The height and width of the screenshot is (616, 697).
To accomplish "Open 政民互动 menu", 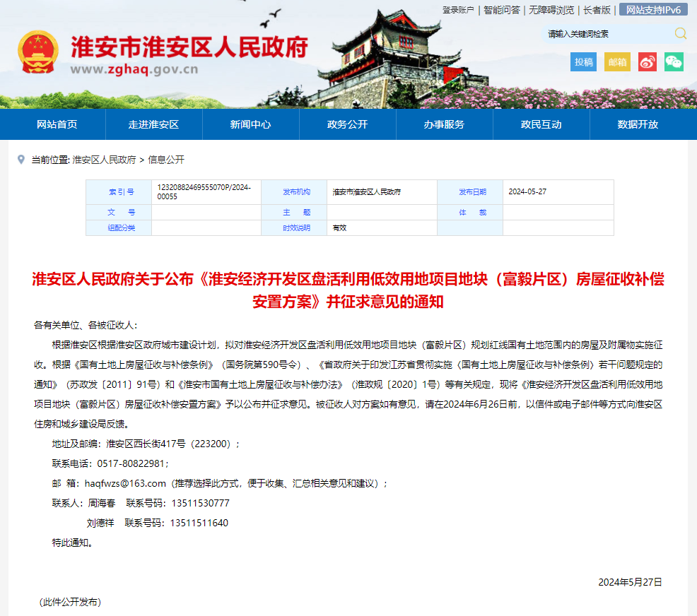I will click(x=541, y=124).
